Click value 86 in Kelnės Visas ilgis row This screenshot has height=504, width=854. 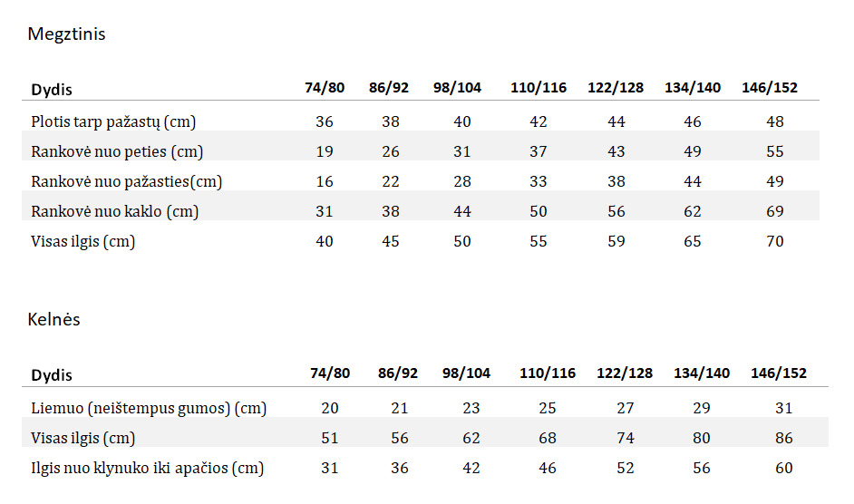784,438
